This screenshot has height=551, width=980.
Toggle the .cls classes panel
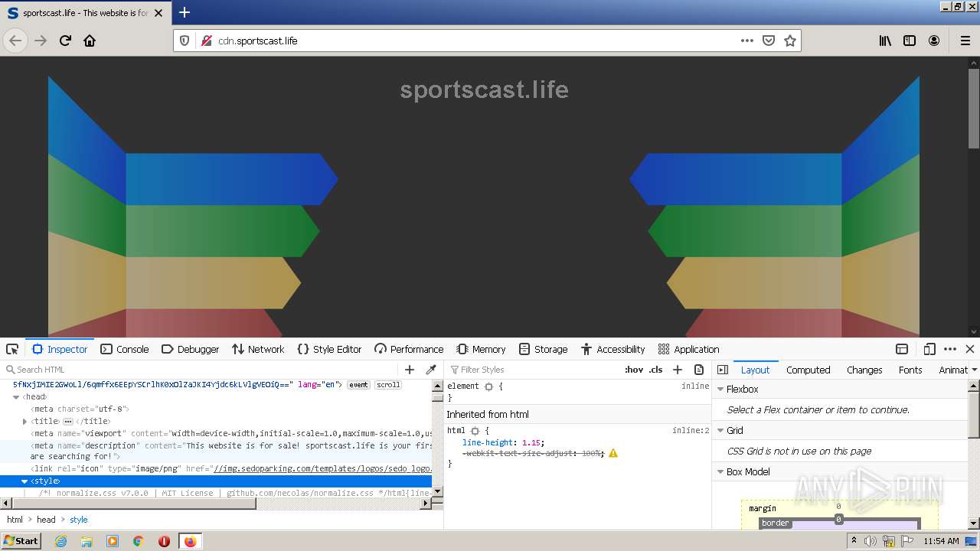pyautogui.click(x=656, y=370)
